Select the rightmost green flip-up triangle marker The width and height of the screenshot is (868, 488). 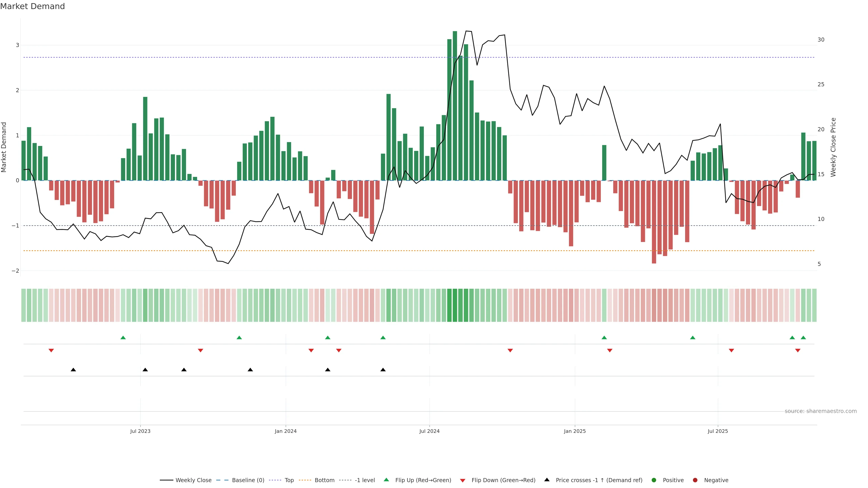point(803,338)
